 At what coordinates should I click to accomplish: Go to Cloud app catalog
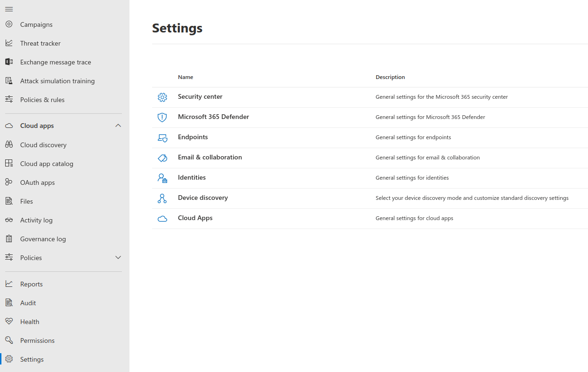point(47,164)
